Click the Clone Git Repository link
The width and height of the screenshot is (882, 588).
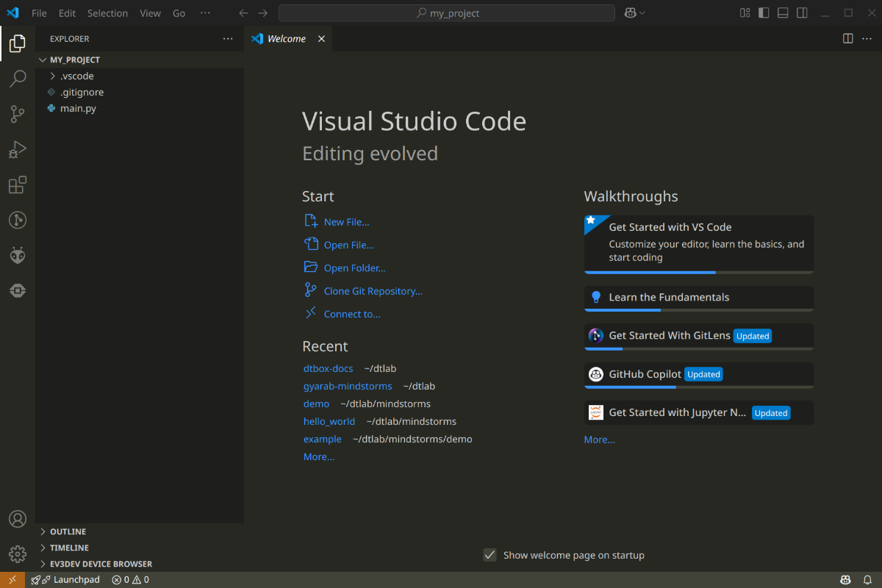click(x=373, y=291)
